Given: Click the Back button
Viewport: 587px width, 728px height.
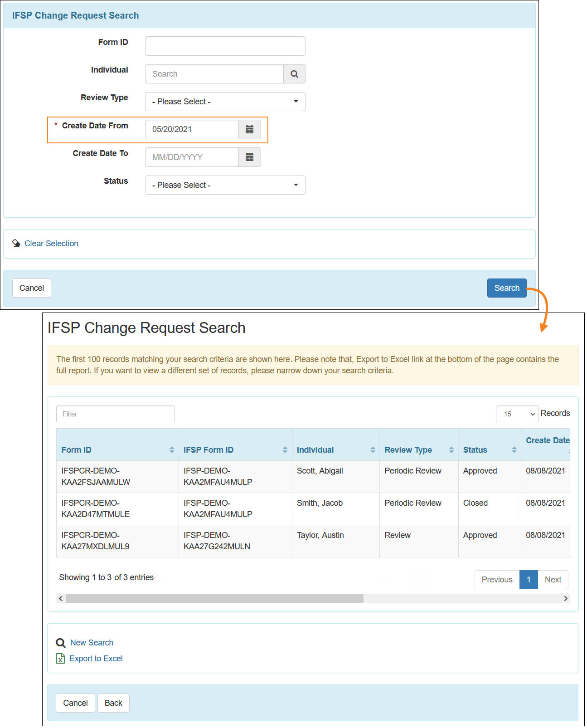Looking at the screenshot, I should 113,703.
